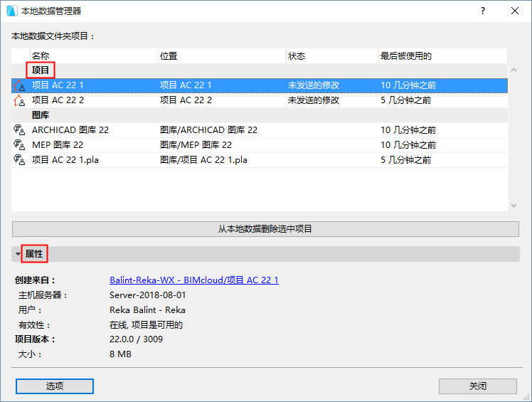Screen dimensions: 532x402
Task: Click location 图库/MEP 图库 22
Action: pos(196,145)
